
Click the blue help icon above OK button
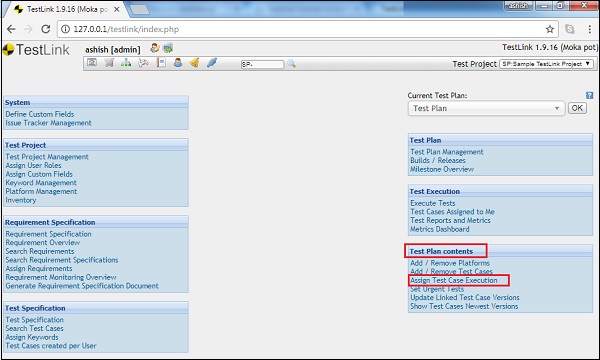pos(589,95)
